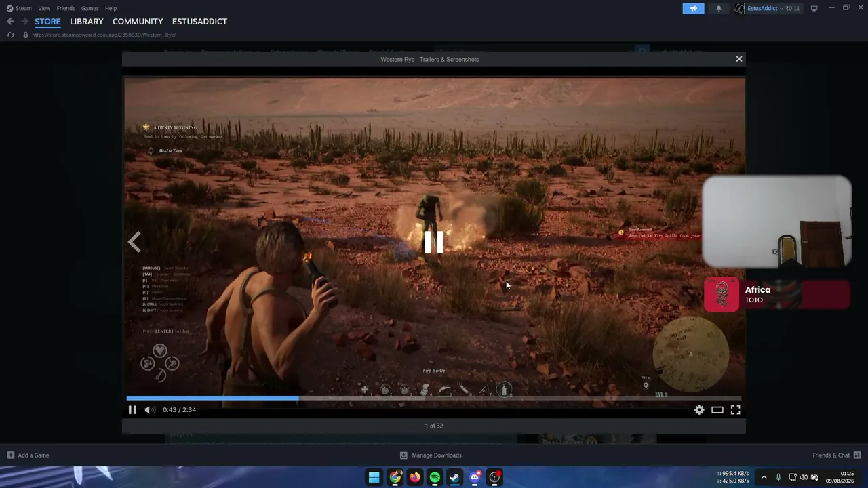Open the View menu
Viewport: 868px width, 488px height.
click(44, 8)
